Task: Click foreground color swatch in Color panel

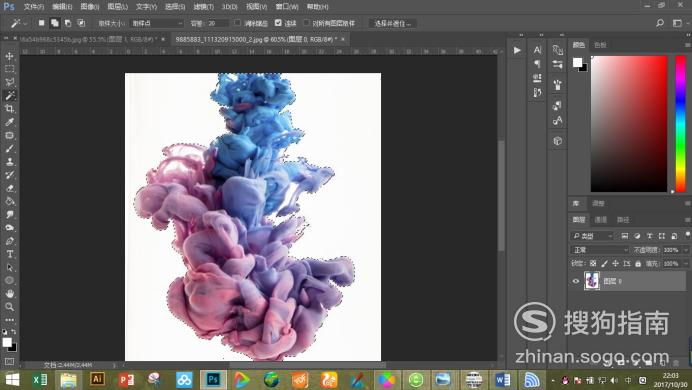Action: coord(577,62)
